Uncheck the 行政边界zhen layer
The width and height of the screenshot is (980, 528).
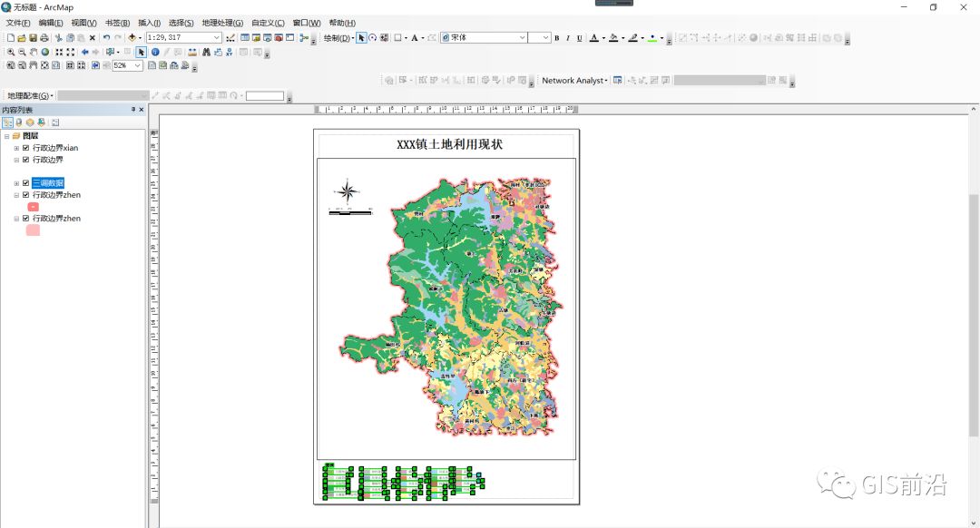click(x=25, y=195)
